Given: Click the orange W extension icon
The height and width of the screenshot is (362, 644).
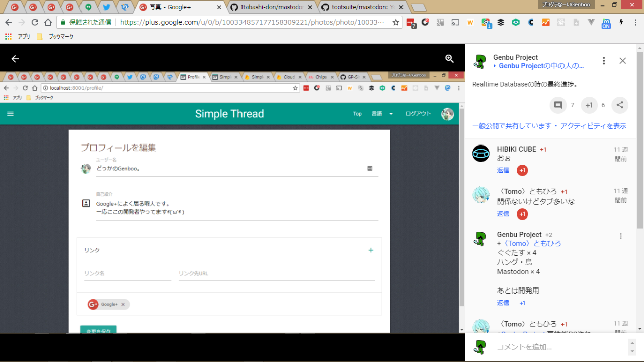Looking at the screenshot, I should [x=470, y=22].
